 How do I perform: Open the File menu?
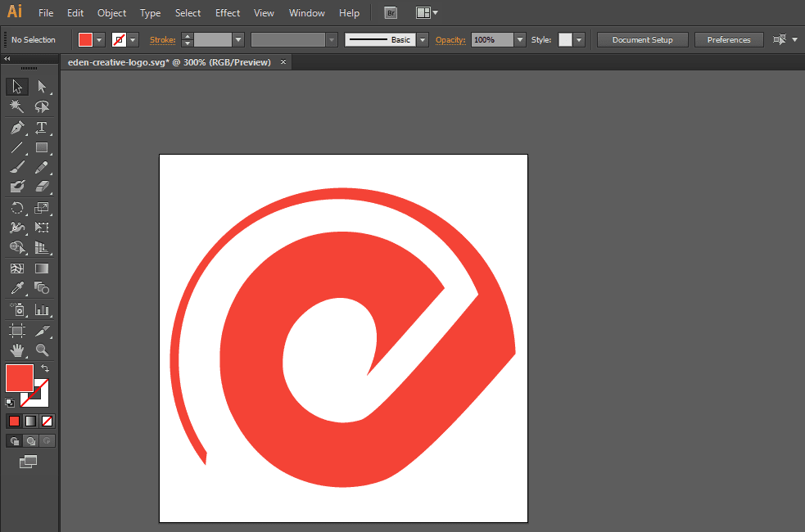[46, 13]
